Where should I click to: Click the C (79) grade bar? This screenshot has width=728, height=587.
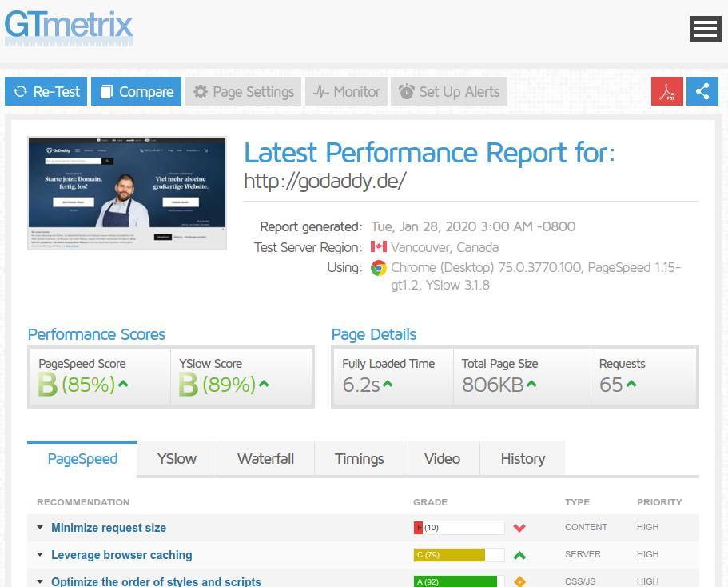pyautogui.click(x=459, y=555)
